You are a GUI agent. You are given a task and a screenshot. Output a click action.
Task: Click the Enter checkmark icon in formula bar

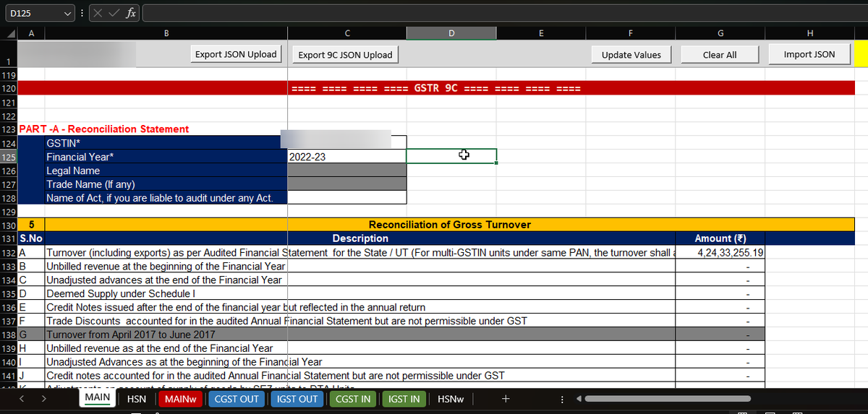point(114,13)
